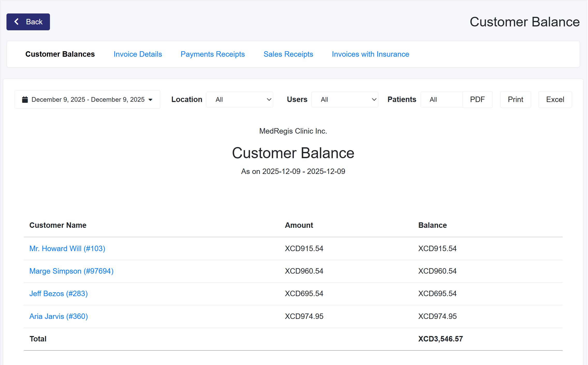Open Marge Simpson (#97694) link

(x=71, y=271)
